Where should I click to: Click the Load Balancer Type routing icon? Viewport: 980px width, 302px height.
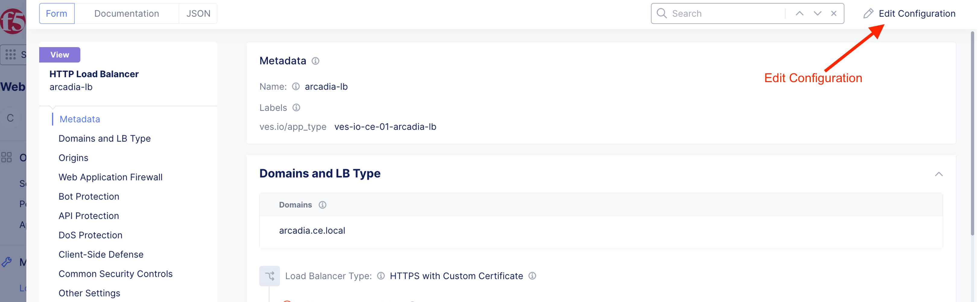pyautogui.click(x=269, y=276)
